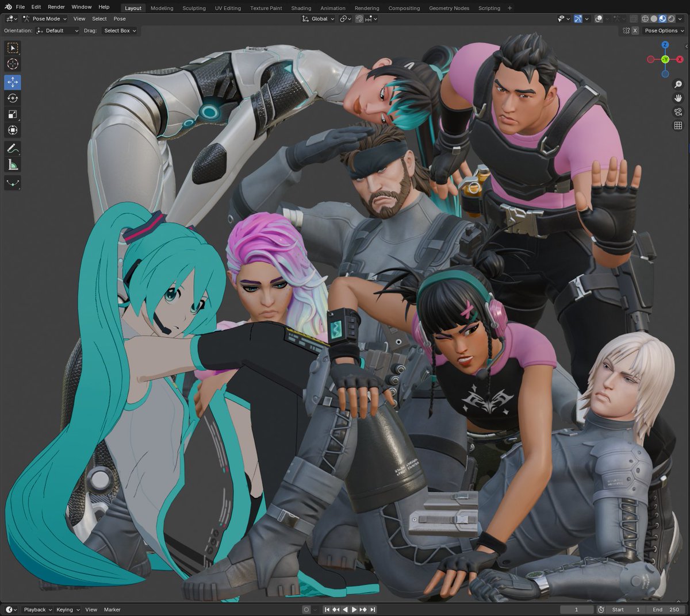Toggle auto keying record button
The width and height of the screenshot is (690, 616).
click(x=306, y=610)
